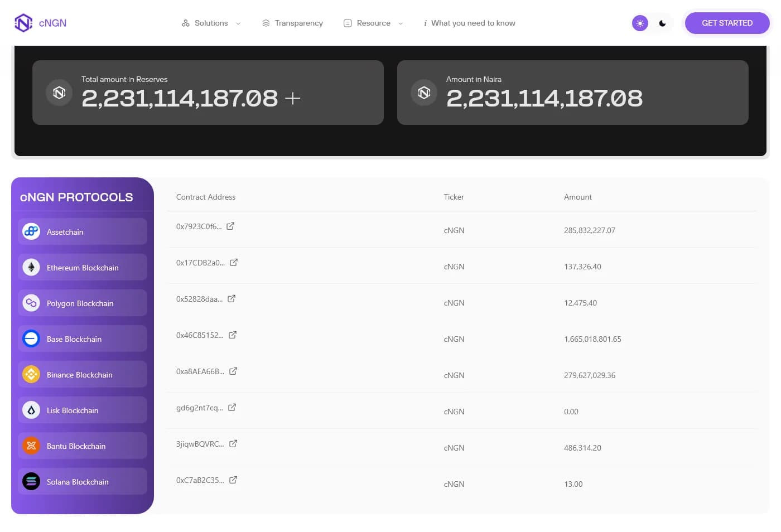Image resolution: width=781 pixels, height=532 pixels.
Task: Click contract address 0x52828daa...
Action: click(199, 299)
